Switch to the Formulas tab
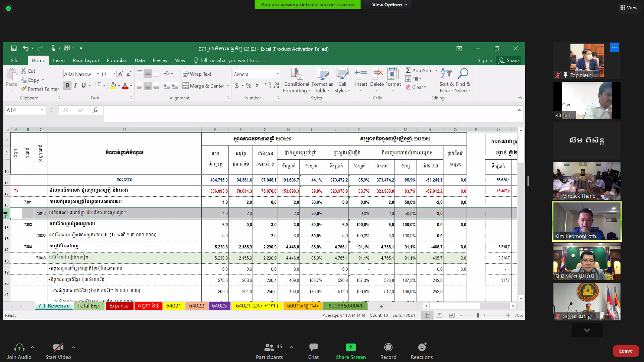Image resolution: width=644 pixels, height=362 pixels. tap(117, 60)
